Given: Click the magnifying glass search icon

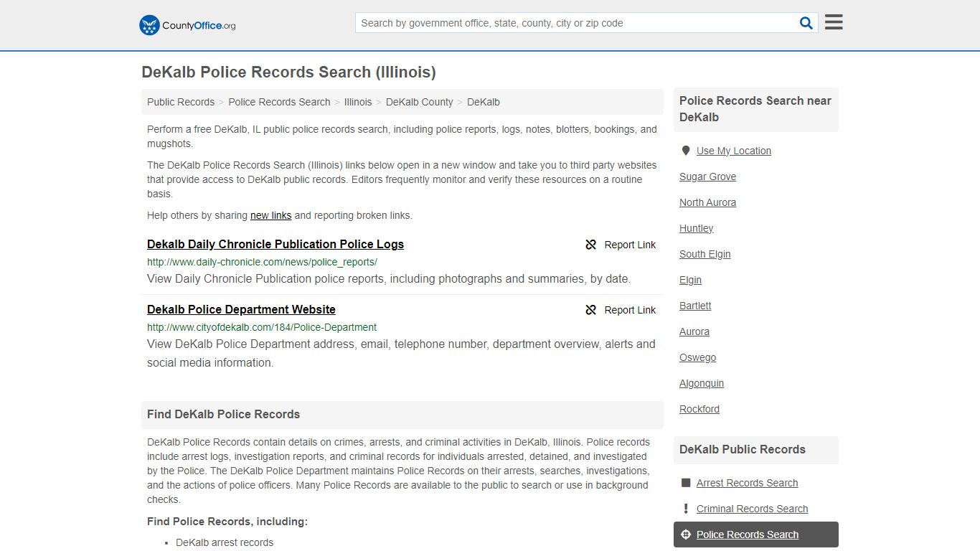Looking at the screenshot, I should pyautogui.click(x=806, y=23).
